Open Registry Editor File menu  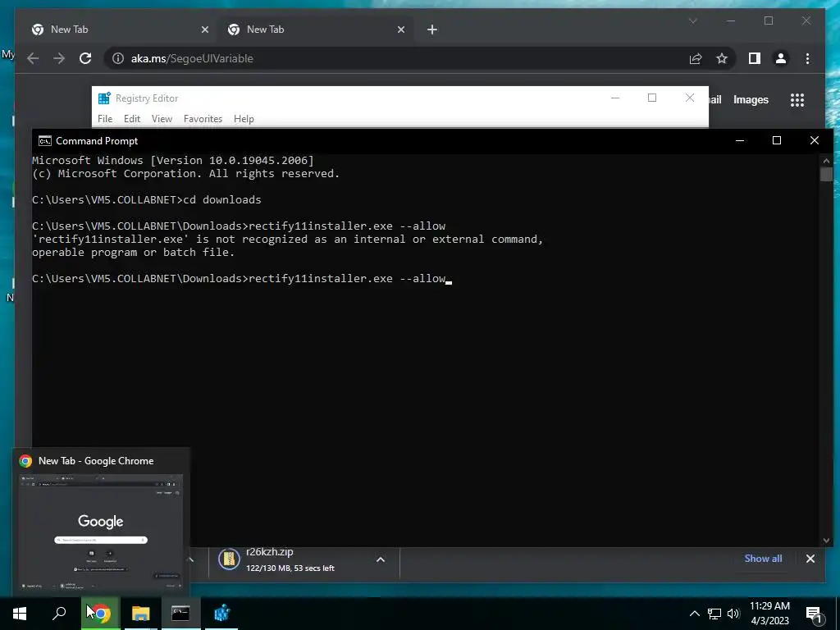[x=105, y=119]
